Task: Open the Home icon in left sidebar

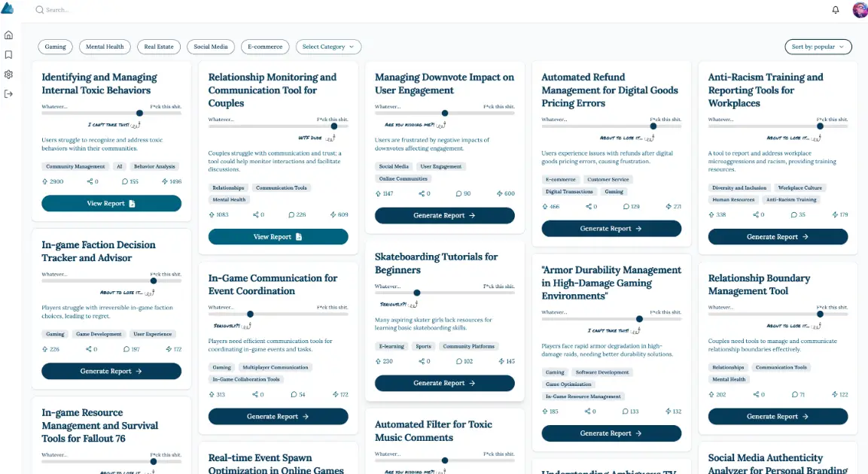Action: pyautogui.click(x=8, y=35)
